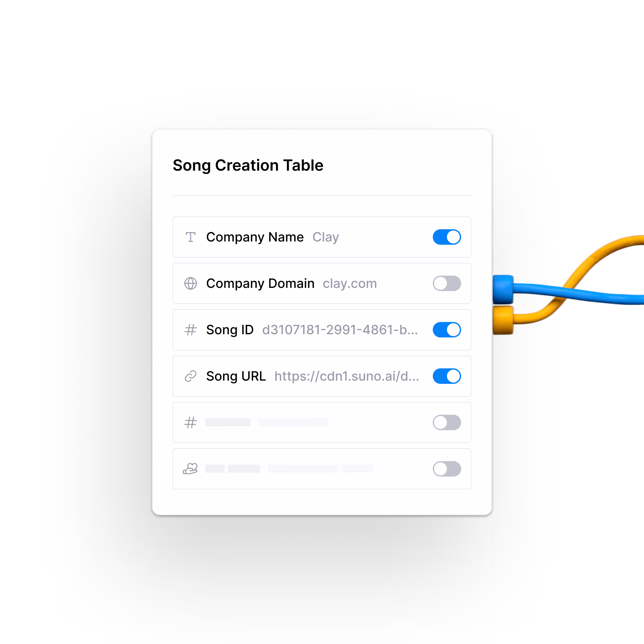This screenshot has width=644, height=644.
Task: Open the truncated cdn1.suno.ai song URL
Action: point(347,376)
